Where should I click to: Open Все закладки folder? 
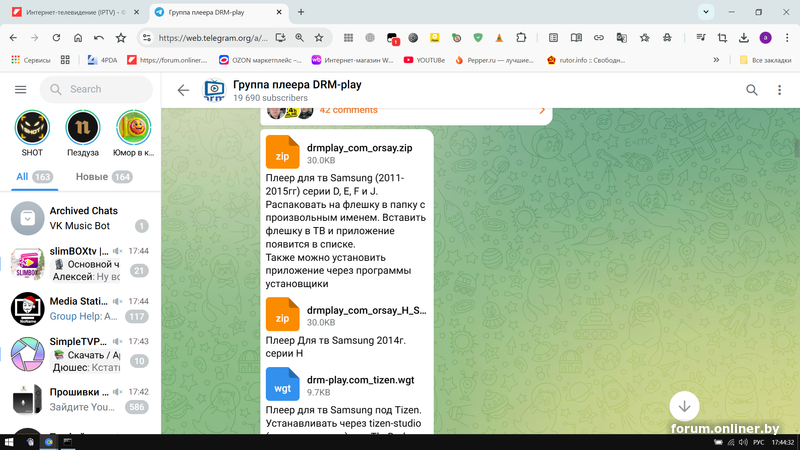[765, 60]
